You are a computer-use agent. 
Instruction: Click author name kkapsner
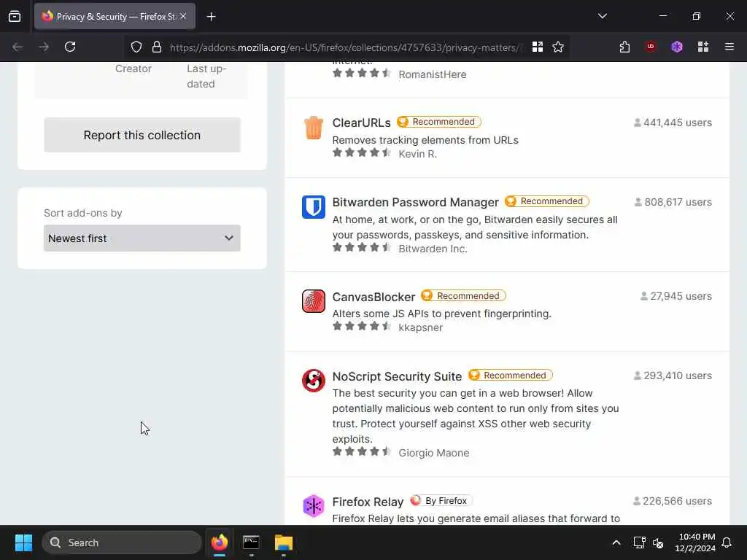(420, 327)
